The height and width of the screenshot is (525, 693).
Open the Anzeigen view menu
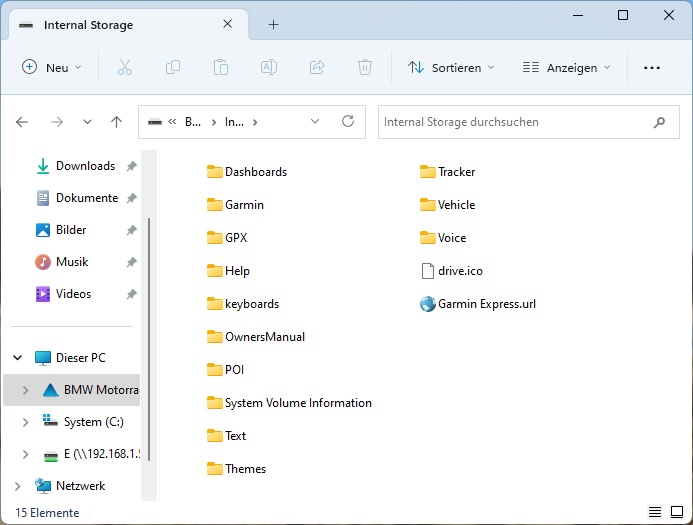[x=566, y=67]
